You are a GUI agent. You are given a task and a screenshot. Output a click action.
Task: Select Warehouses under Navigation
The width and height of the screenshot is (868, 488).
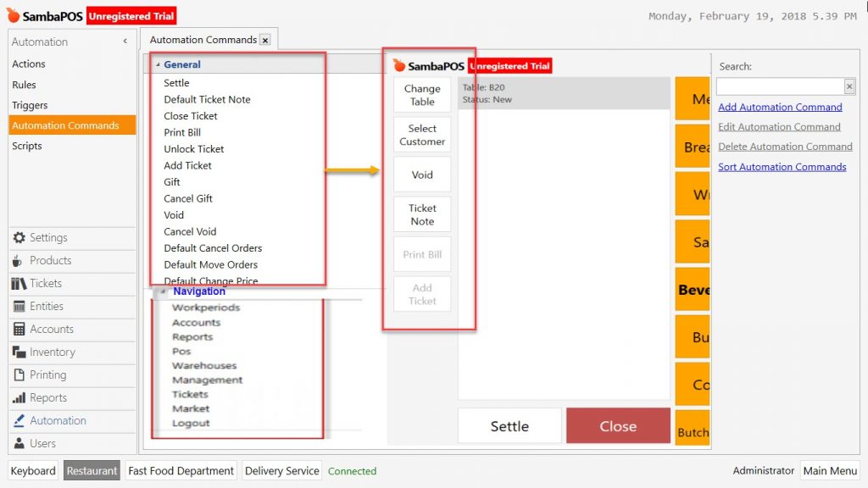(204, 366)
